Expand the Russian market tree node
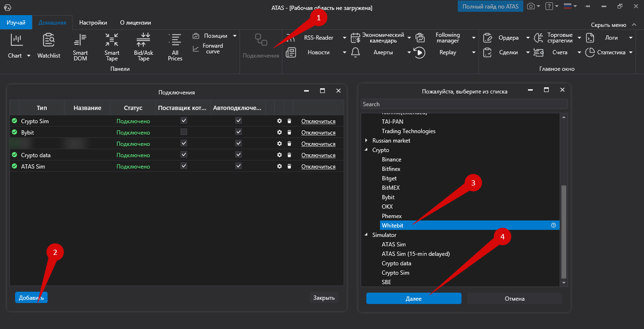644x329 pixels. click(x=367, y=141)
